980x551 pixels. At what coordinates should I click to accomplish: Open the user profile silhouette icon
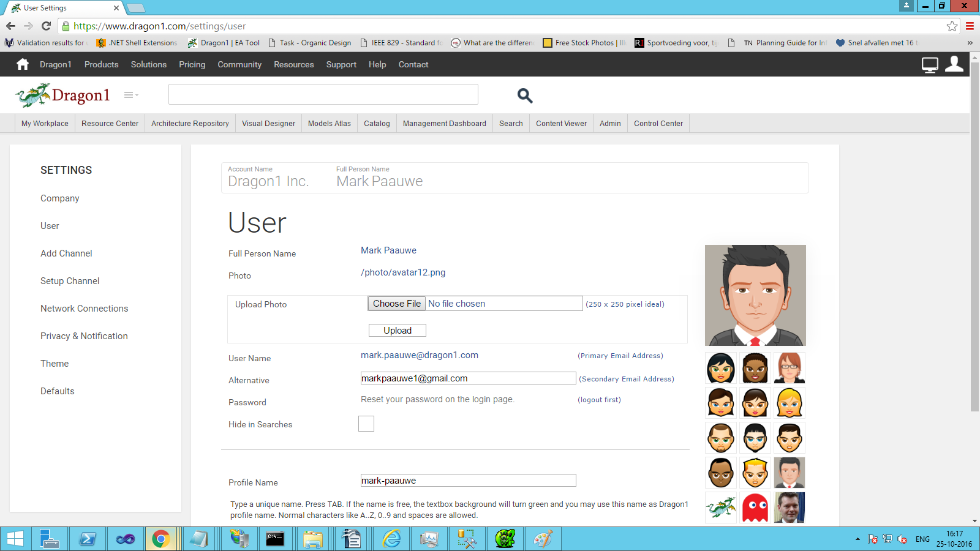pyautogui.click(x=954, y=64)
